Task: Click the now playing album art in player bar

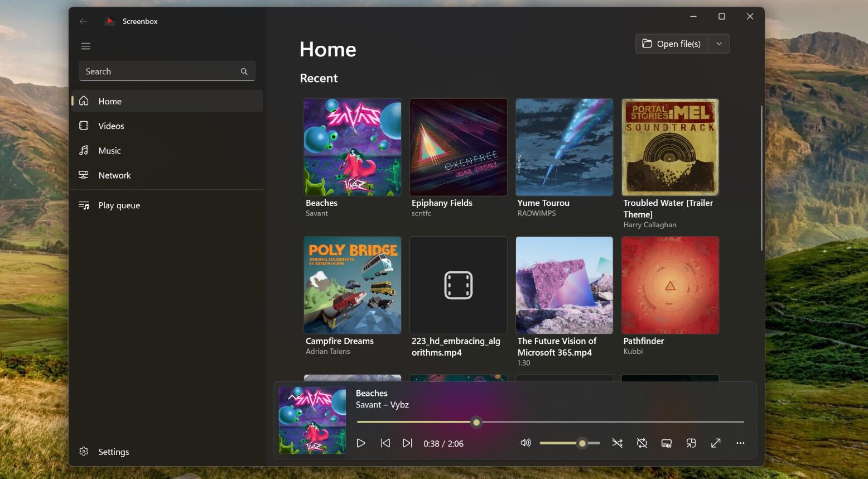Action: point(312,420)
